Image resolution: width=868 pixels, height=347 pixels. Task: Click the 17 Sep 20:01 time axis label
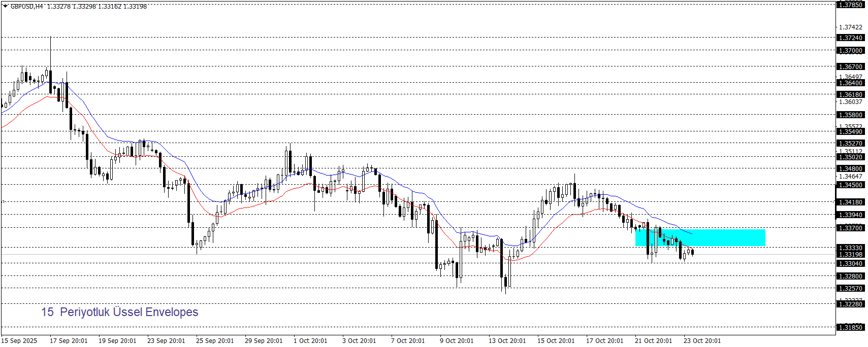coord(69,341)
